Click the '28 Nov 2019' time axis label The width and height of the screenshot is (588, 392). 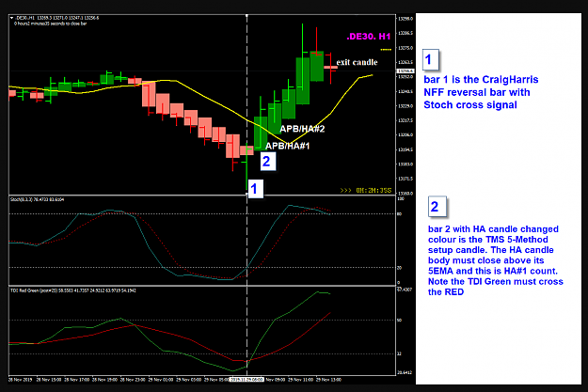[21, 380]
